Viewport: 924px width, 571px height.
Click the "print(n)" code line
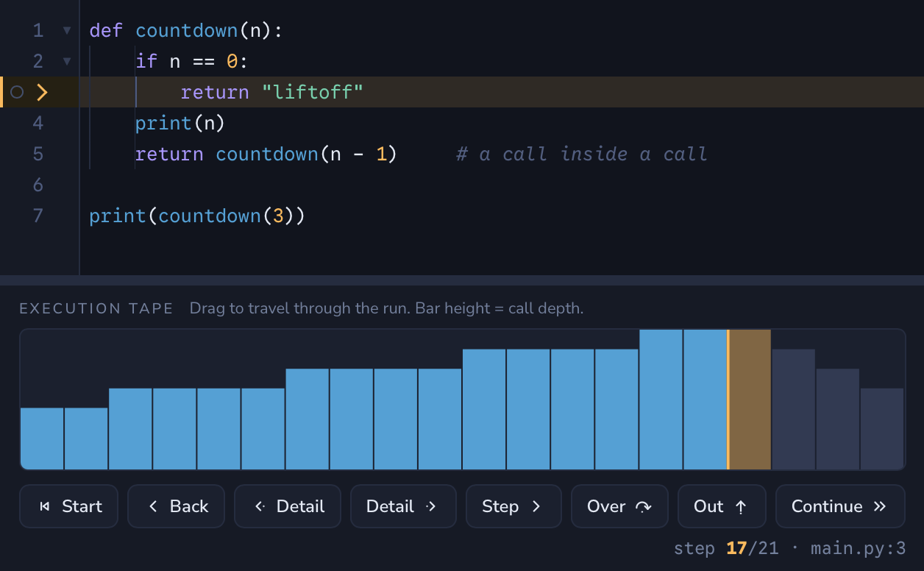point(180,123)
